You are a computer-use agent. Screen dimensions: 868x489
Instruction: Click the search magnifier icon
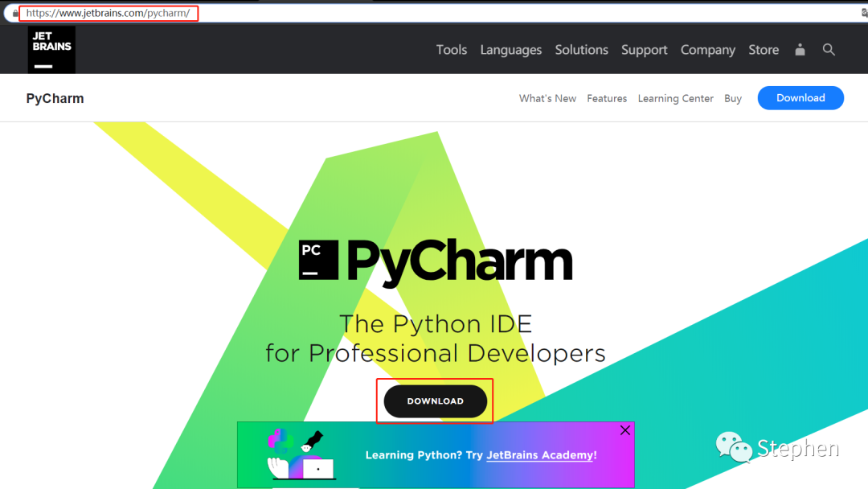[829, 50]
